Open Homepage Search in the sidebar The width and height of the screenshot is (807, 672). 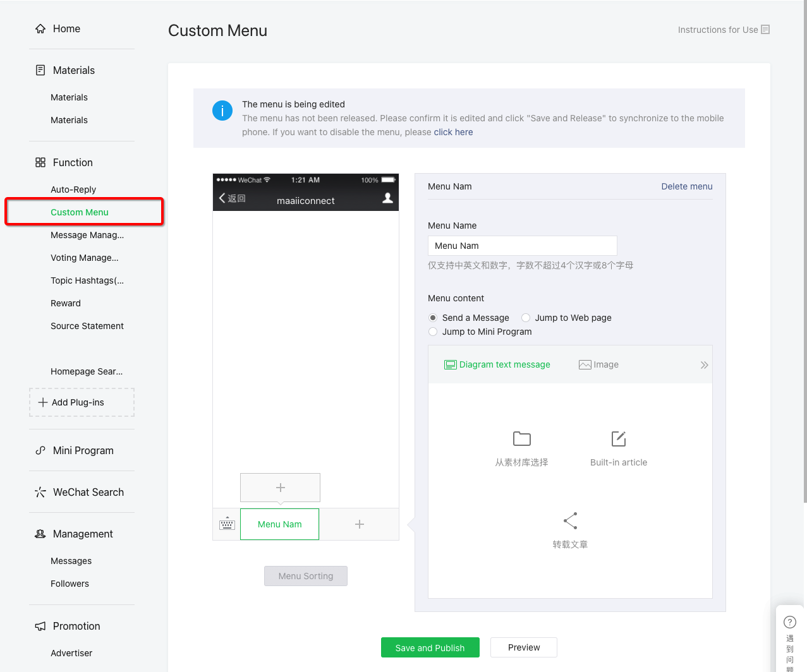87,371
